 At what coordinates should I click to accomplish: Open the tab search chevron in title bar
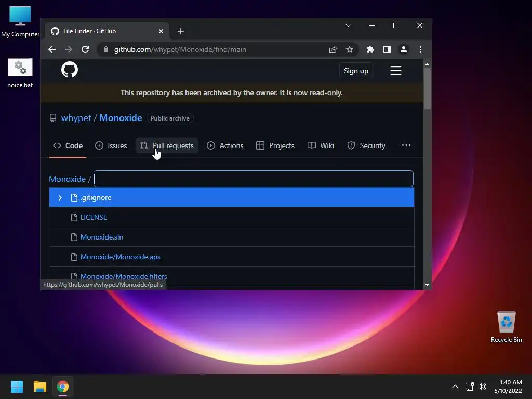(348, 25)
